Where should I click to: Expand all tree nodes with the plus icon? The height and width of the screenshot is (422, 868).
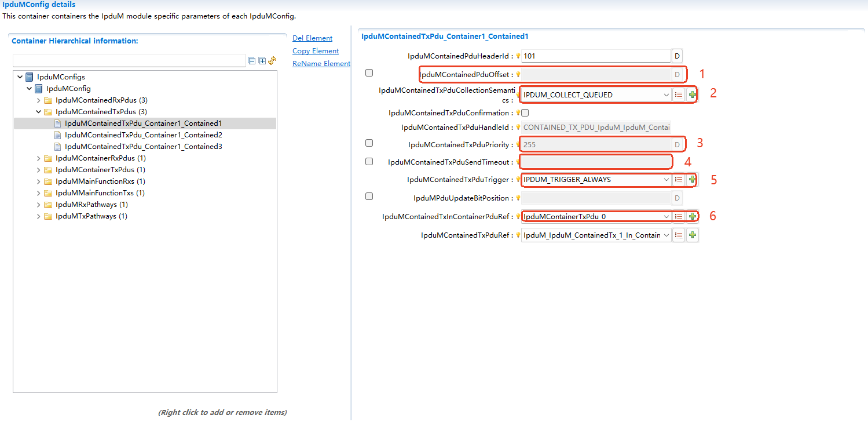[261, 60]
